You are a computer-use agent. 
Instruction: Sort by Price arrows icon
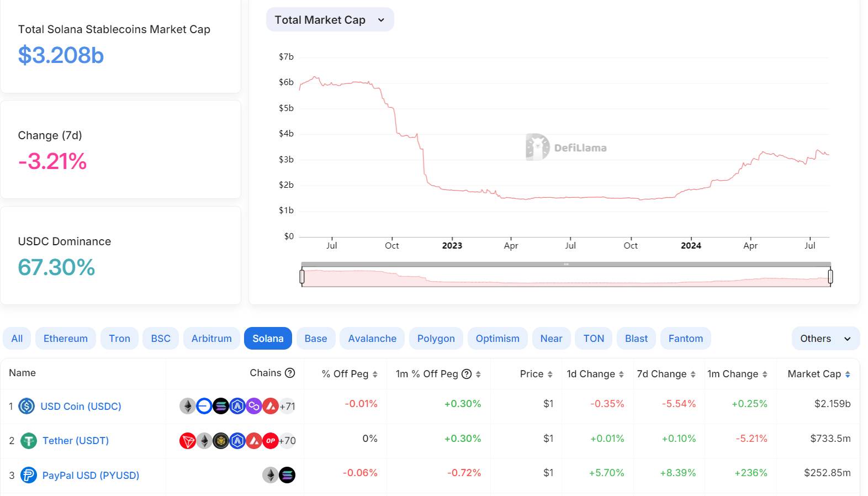coord(550,374)
